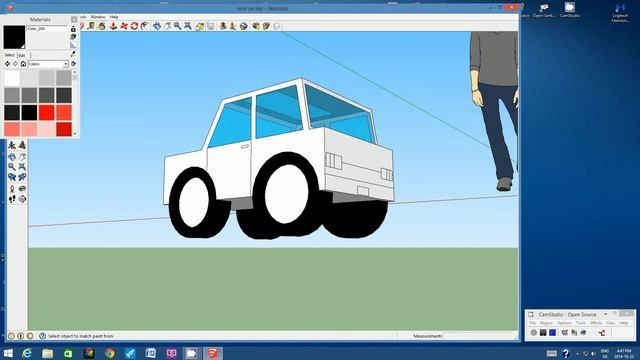Pick the white color swatch
This screenshot has width=640, height=360.
12,78
